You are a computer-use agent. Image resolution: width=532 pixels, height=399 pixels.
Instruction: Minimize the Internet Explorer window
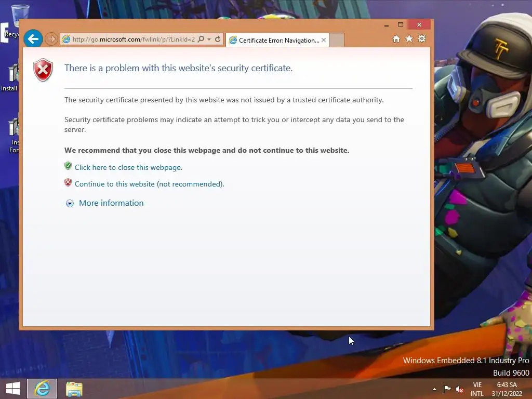click(x=386, y=25)
